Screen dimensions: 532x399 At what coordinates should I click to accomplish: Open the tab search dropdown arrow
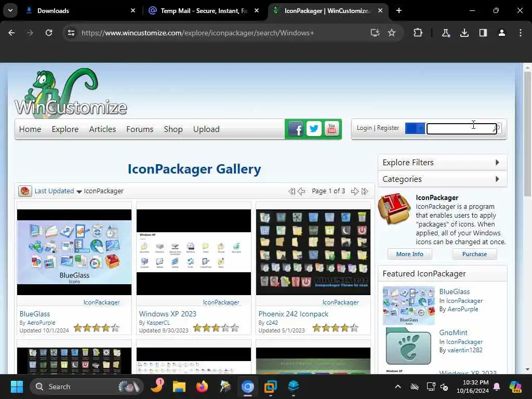point(10,10)
